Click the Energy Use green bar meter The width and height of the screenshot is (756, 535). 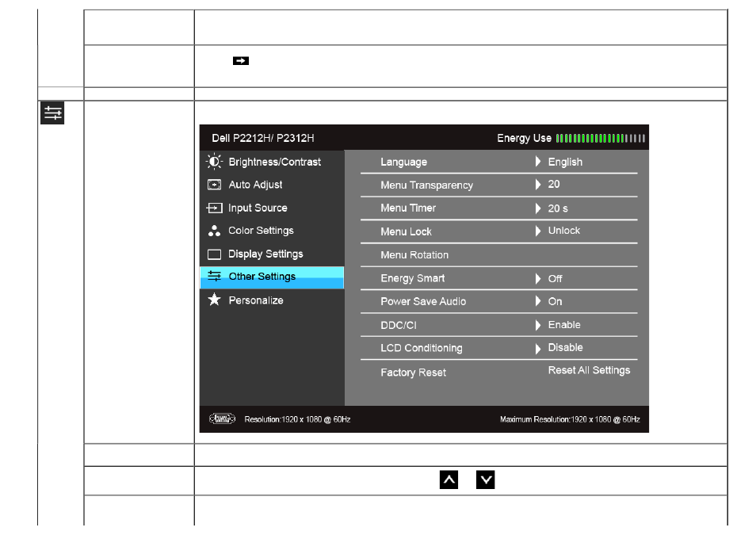pos(600,139)
